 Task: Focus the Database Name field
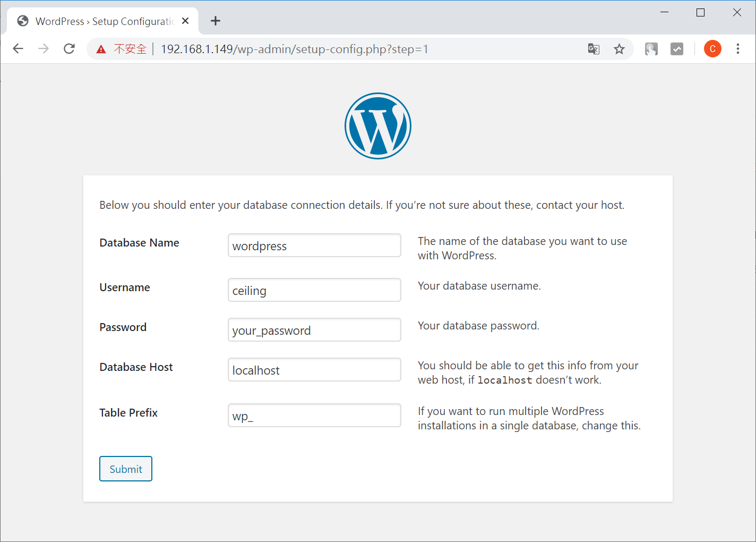pyautogui.click(x=314, y=245)
